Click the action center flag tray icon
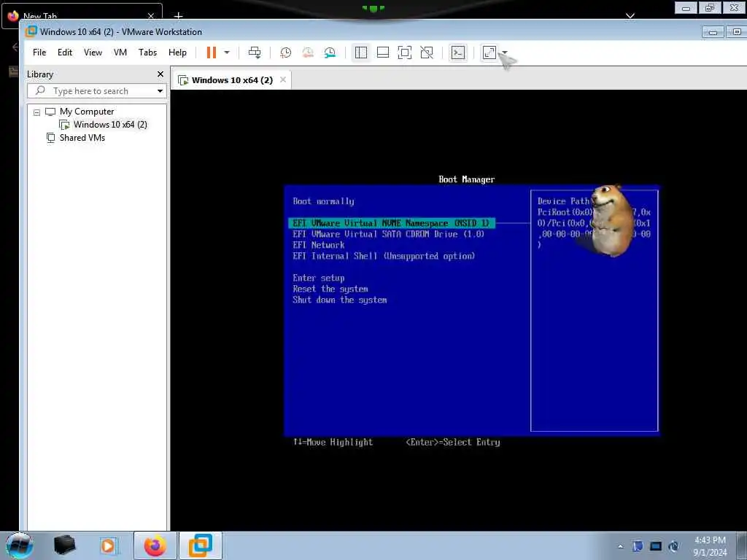Image resolution: width=747 pixels, height=560 pixels. click(x=638, y=546)
